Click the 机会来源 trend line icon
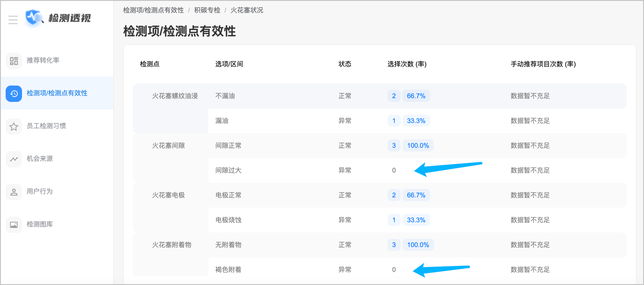 [x=14, y=159]
